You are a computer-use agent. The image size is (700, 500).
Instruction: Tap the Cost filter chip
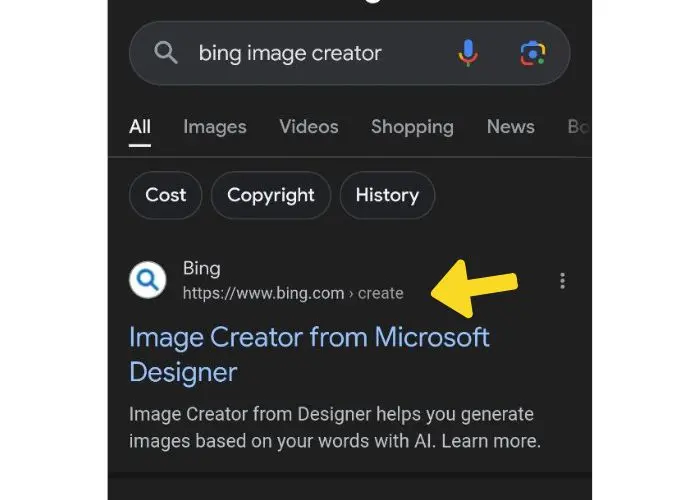pos(166,195)
